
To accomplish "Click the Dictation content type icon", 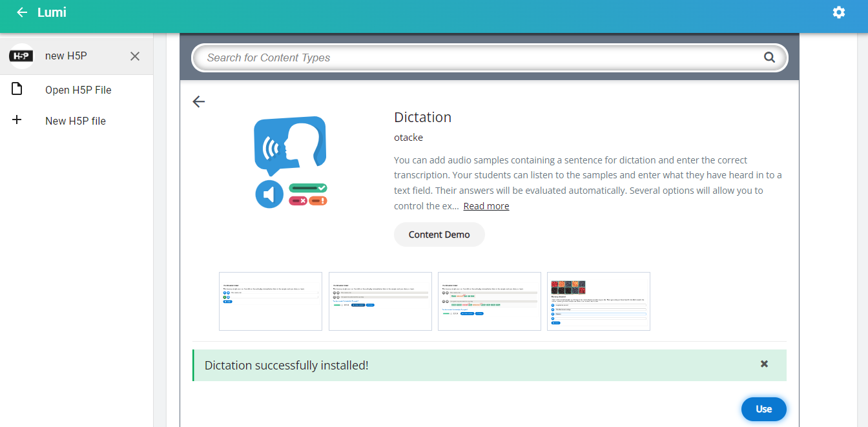I will [290, 161].
